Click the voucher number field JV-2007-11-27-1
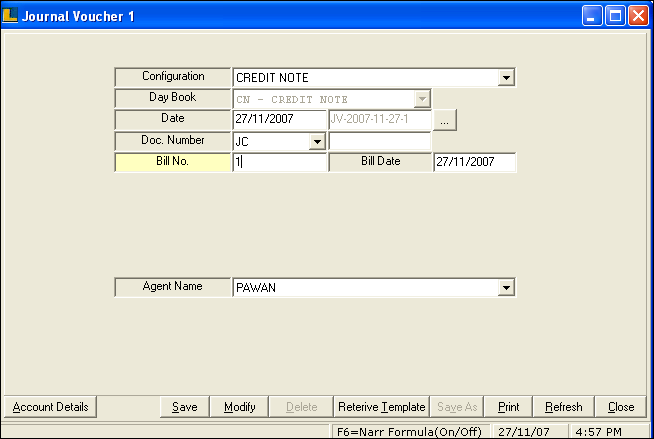The height and width of the screenshot is (439, 654). click(380, 120)
